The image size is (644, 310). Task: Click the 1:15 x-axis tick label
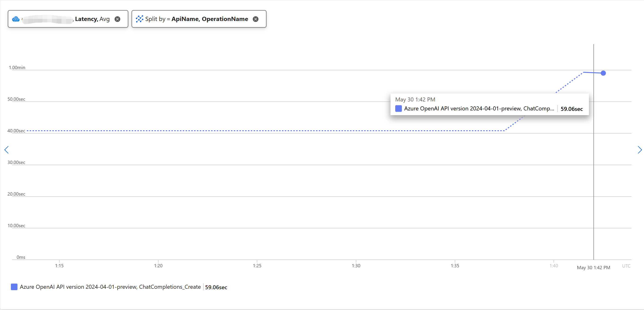coord(59,266)
